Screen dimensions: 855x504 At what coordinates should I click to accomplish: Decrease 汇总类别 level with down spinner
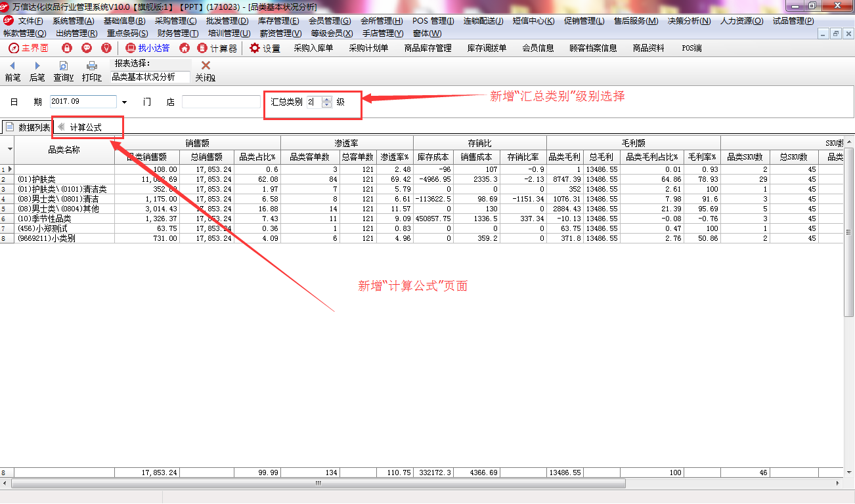pyautogui.click(x=327, y=105)
